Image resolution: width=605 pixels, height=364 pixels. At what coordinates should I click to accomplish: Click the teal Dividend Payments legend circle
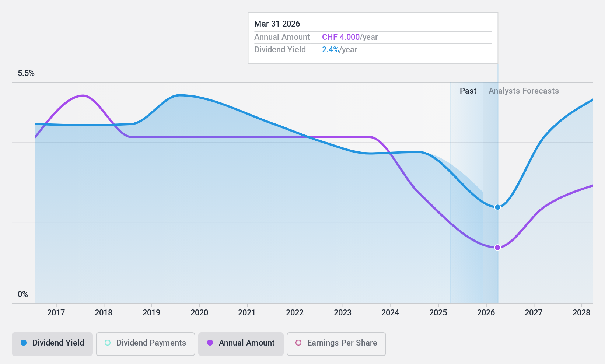click(x=107, y=343)
